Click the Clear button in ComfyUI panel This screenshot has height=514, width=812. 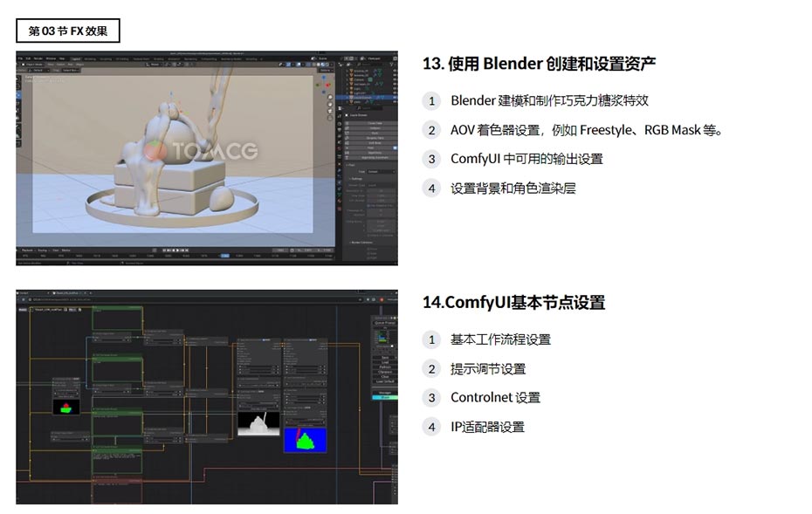click(385, 376)
